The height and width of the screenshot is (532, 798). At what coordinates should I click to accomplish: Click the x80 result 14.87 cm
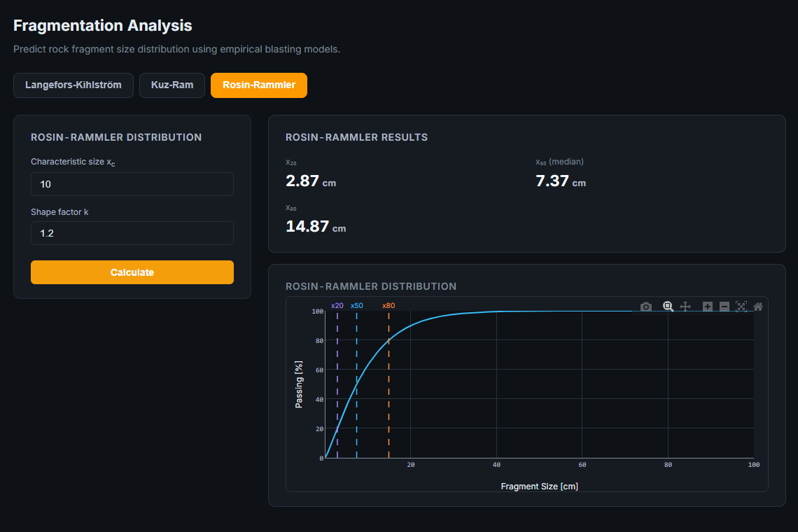[x=316, y=226]
